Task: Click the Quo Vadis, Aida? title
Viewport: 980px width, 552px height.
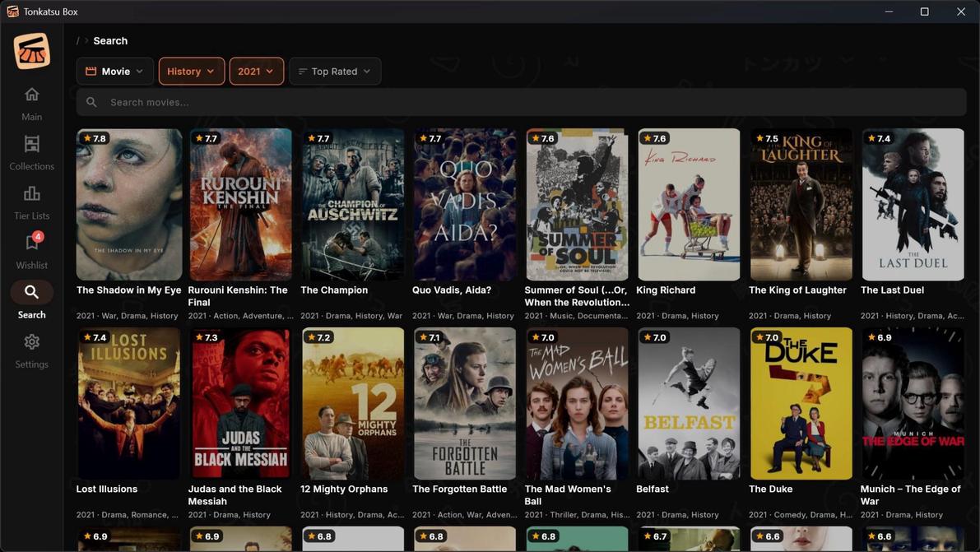Action: pos(452,290)
